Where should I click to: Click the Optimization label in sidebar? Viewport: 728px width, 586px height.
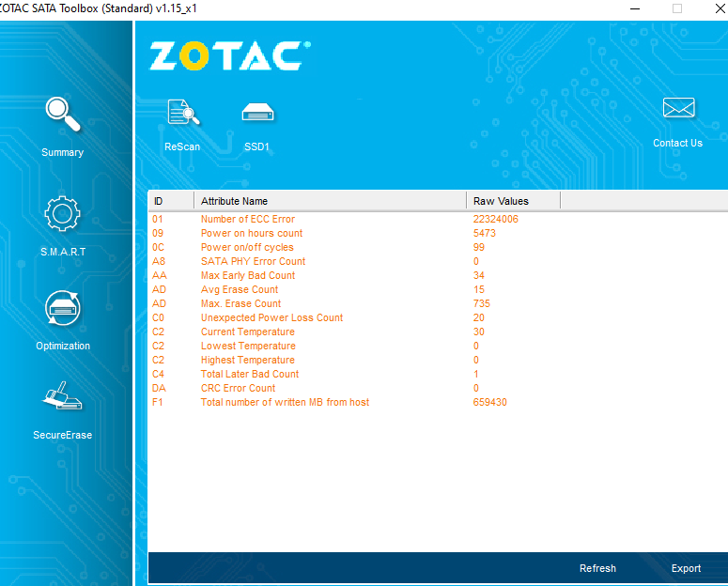click(63, 346)
